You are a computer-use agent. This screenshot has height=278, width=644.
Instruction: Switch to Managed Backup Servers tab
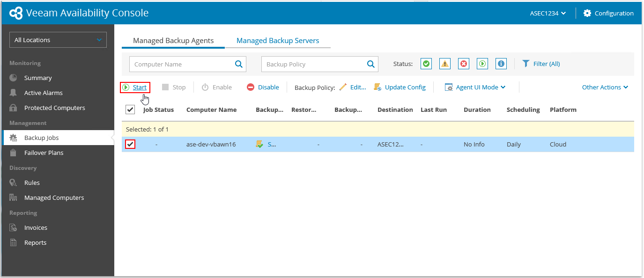pos(278,41)
